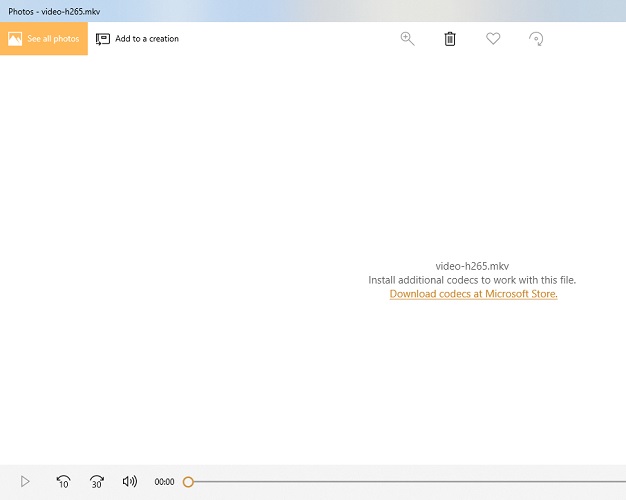The width and height of the screenshot is (626, 500).
Task: Skip forward 30 seconds
Action: [97, 482]
